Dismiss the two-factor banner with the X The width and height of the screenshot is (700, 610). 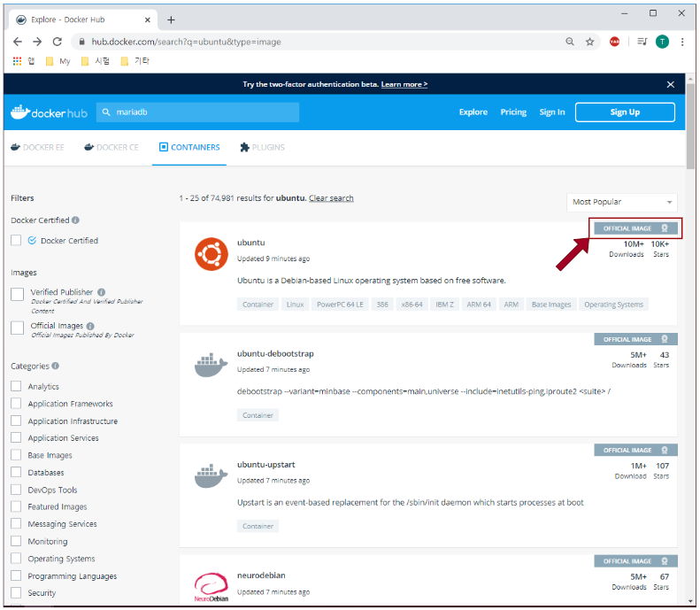pos(670,84)
